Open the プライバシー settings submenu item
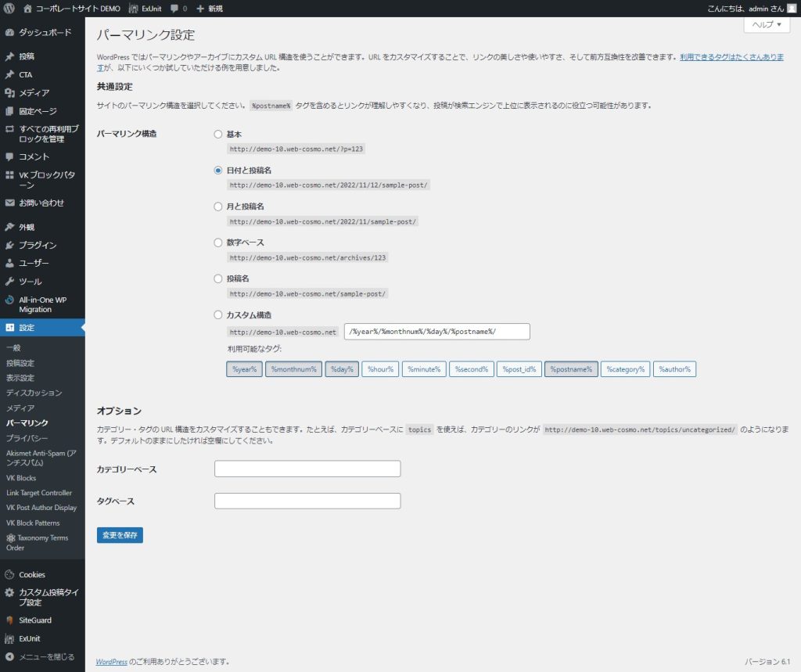 tap(27, 438)
